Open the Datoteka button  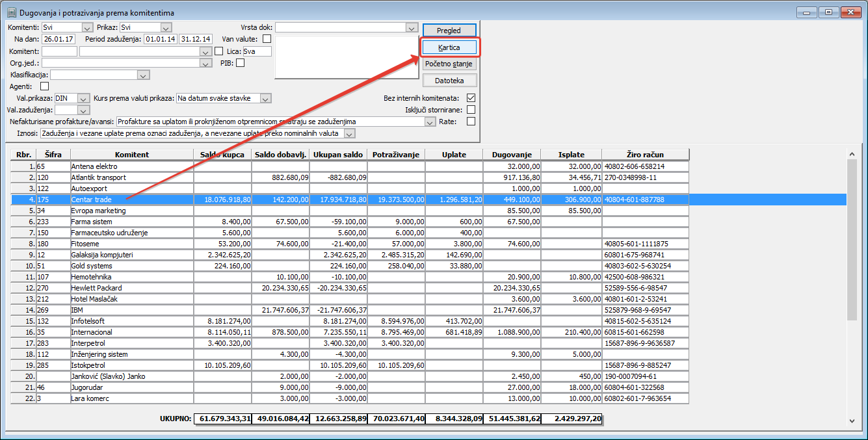click(x=449, y=81)
